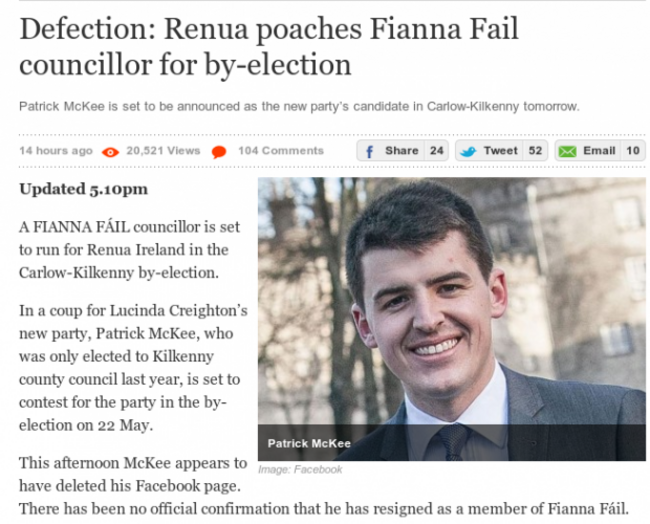Click the Facebook 'f' logo icon
Viewport: 650px width, 524px height.
coord(369,152)
